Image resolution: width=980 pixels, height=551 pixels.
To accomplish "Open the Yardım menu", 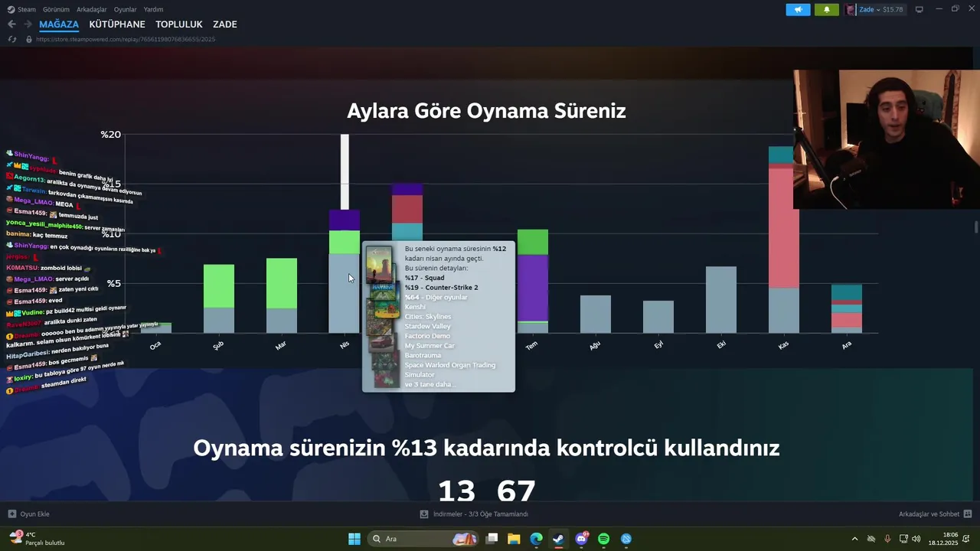I will [153, 9].
